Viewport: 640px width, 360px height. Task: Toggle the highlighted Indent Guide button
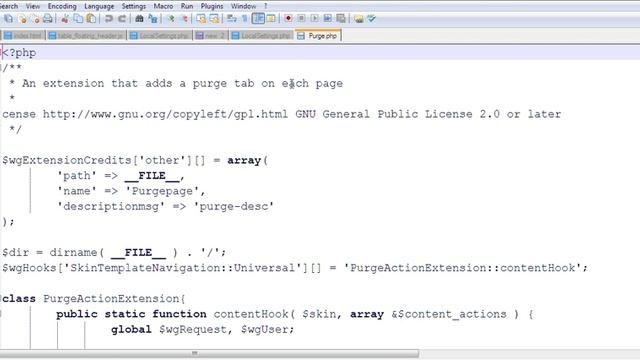click(258, 19)
